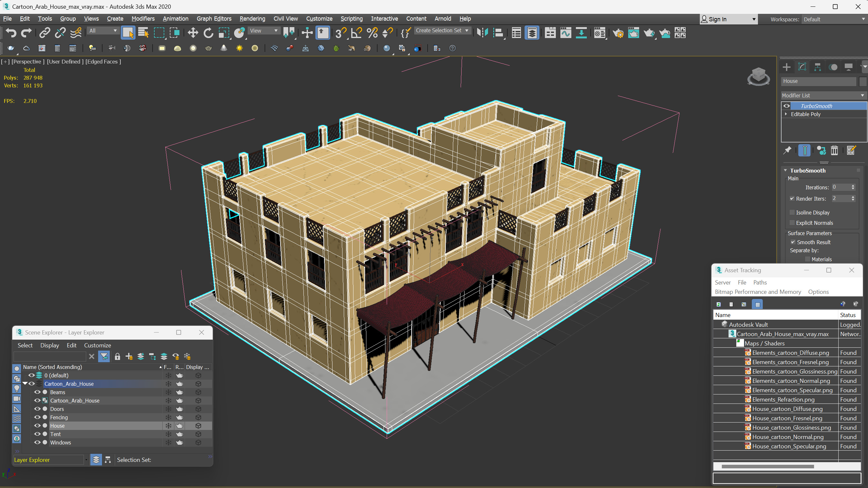Click the House object color swatch
Image resolution: width=868 pixels, height=488 pixels.
tap(862, 81)
